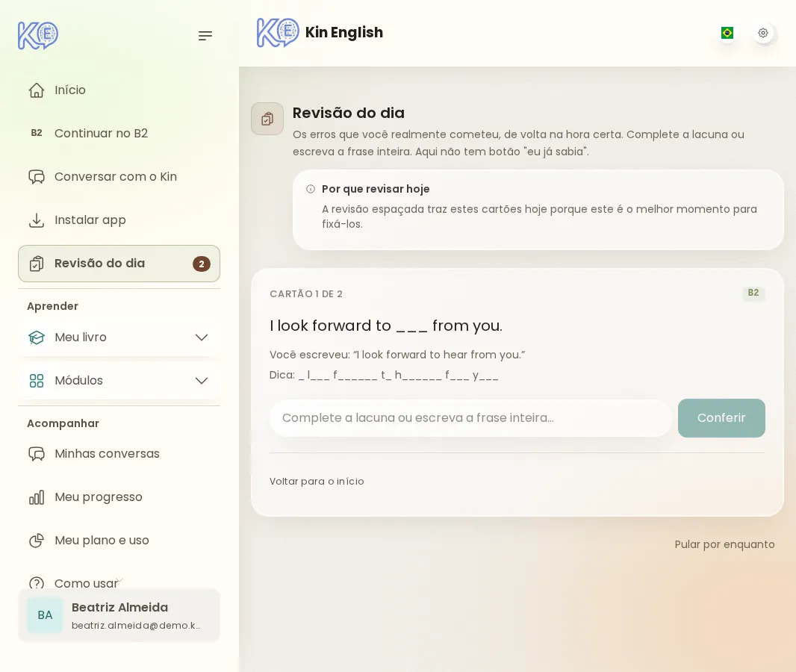Image resolution: width=796 pixels, height=672 pixels.
Task: View Meu progresso page
Action: 119,497
